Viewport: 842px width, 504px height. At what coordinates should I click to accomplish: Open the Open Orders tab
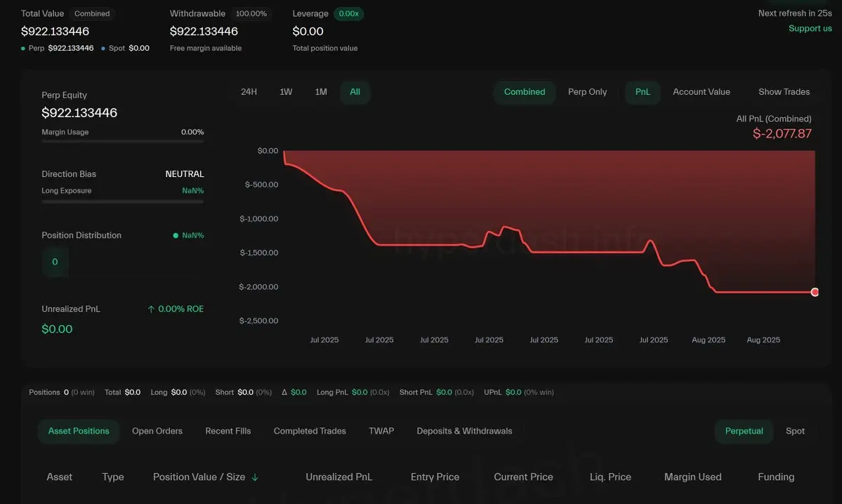coord(157,431)
